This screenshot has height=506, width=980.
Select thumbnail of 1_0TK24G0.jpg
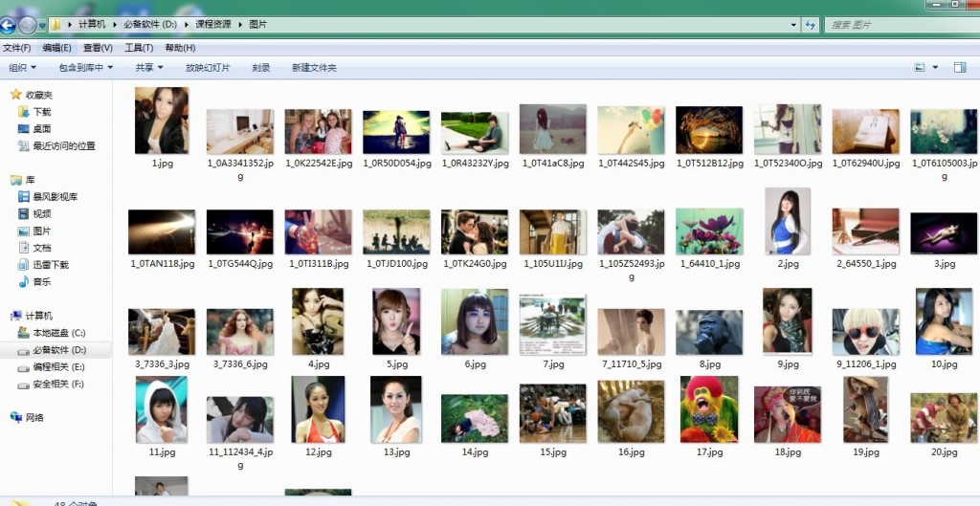tap(475, 231)
